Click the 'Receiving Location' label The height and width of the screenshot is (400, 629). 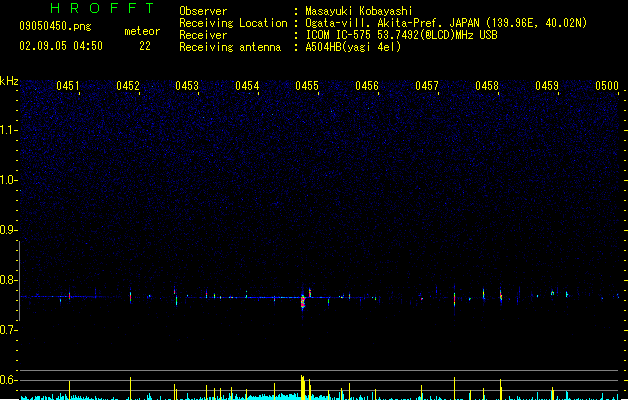point(233,23)
